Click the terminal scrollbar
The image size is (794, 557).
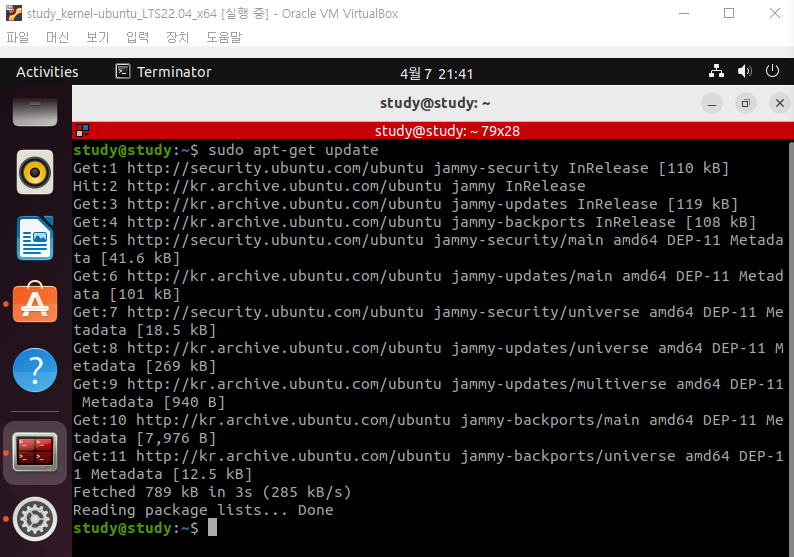(791, 348)
